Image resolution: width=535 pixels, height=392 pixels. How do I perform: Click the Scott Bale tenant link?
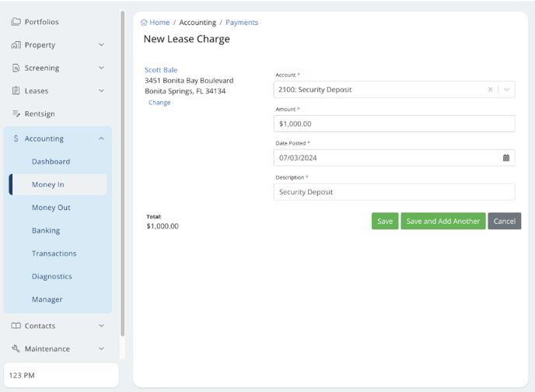coord(161,70)
